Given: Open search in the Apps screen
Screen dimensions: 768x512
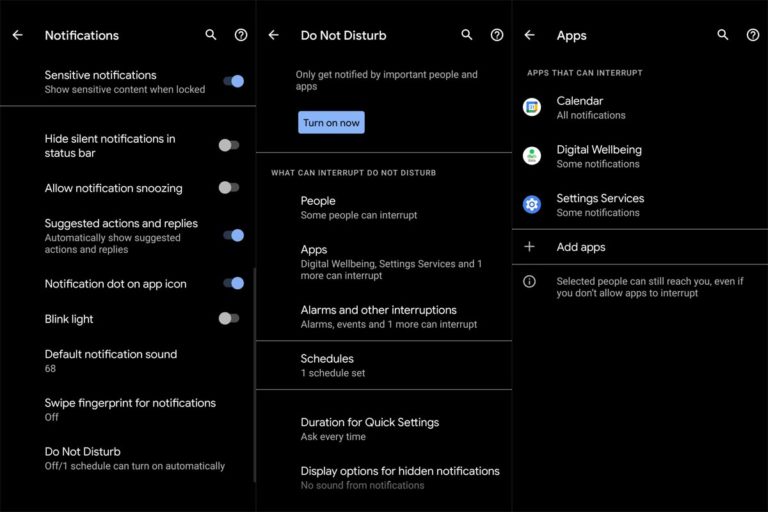Looking at the screenshot, I should (722, 35).
